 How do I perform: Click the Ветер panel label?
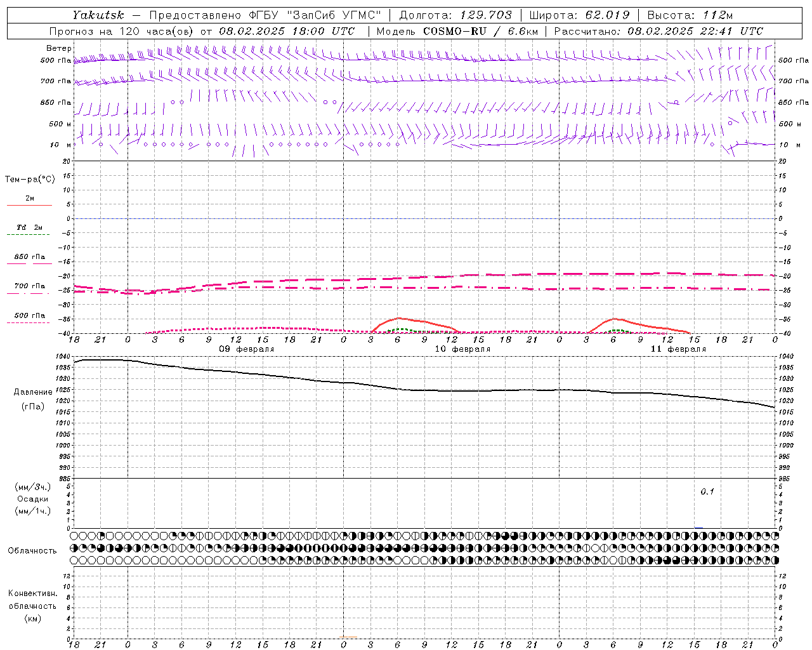click(59, 48)
